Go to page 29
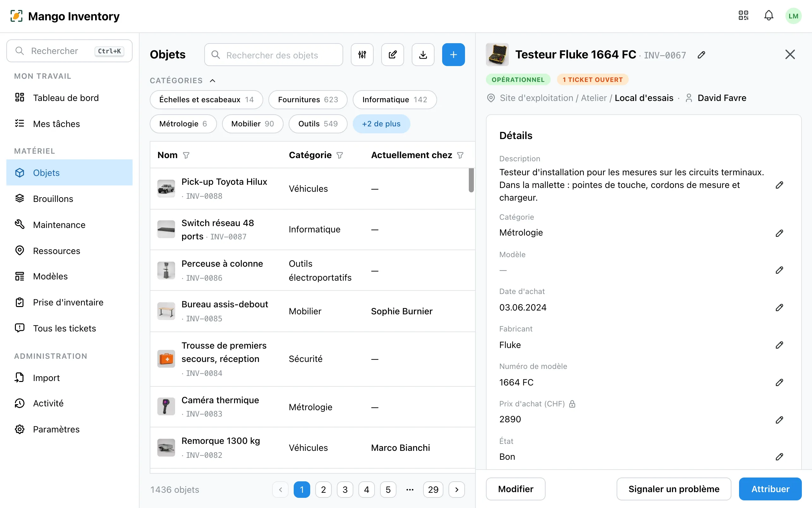Image resolution: width=812 pixels, height=508 pixels. click(x=433, y=490)
